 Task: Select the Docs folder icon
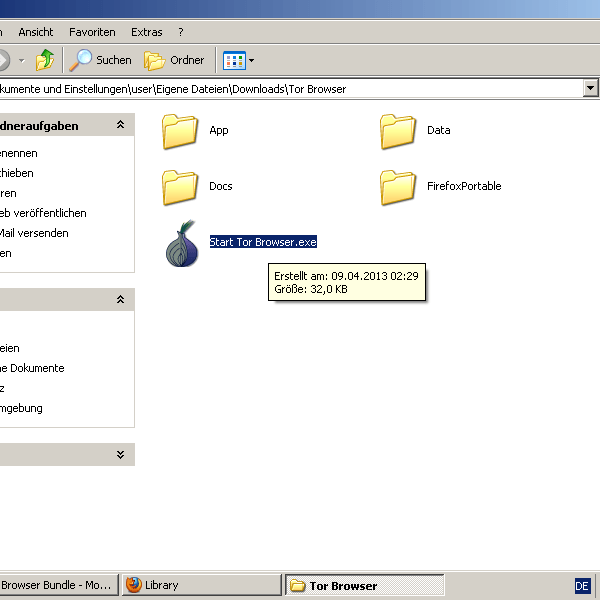point(179,187)
